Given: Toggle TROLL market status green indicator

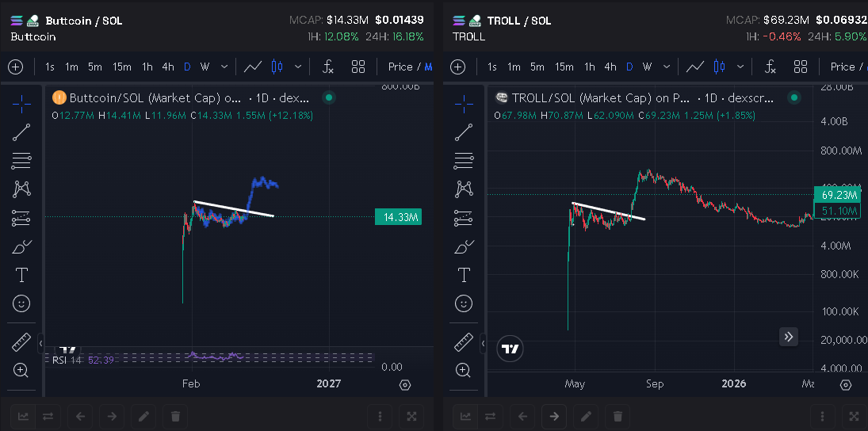Looking at the screenshot, I should 794,98.
